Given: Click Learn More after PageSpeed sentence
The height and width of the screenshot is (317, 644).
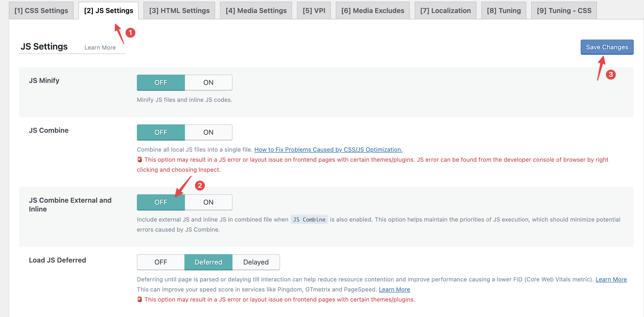Looking at the screenshot, I should point(394,290).
